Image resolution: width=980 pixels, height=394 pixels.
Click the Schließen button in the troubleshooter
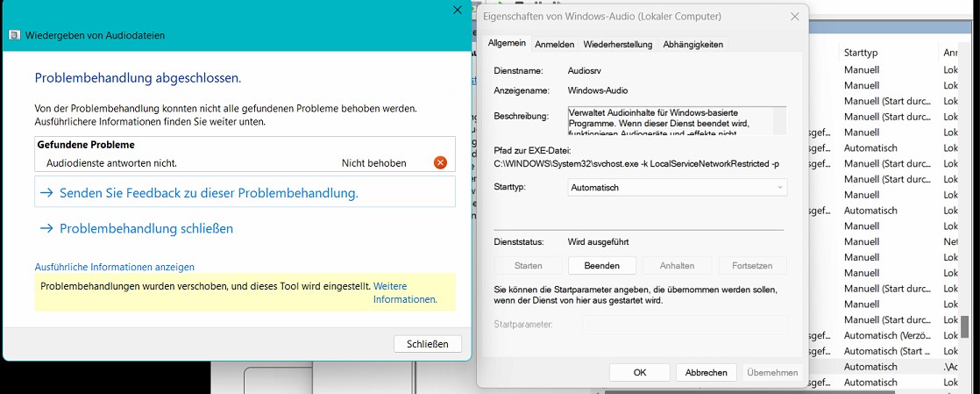tap(428, 344)
